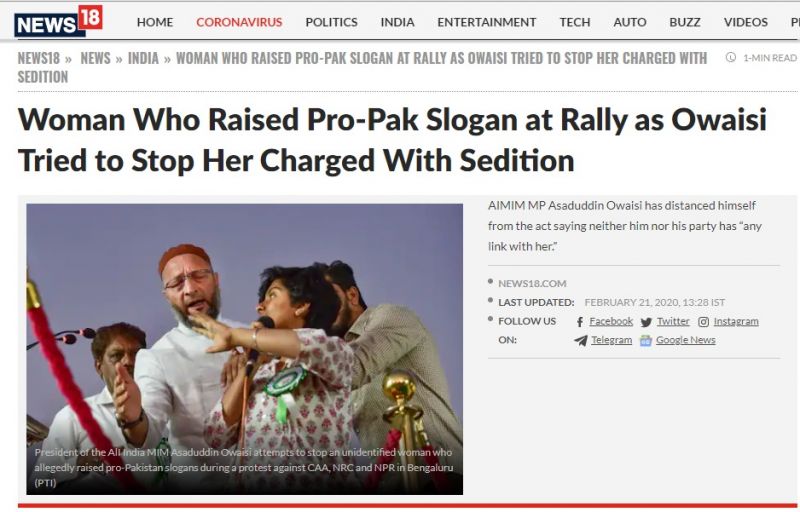Open the ENTERTAINMENT section
This screenshot has height=512, width=800.
486,22
